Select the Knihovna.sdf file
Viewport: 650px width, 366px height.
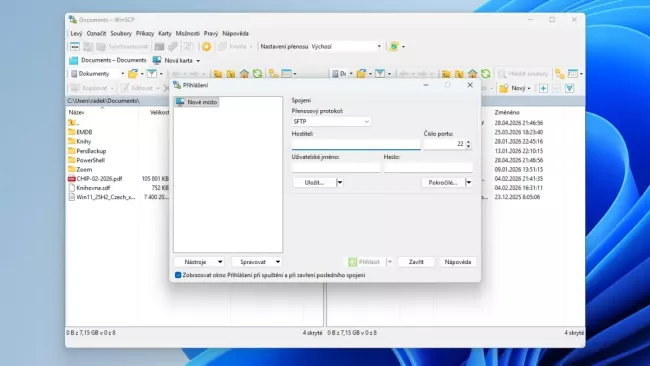[x=93, y=188]
